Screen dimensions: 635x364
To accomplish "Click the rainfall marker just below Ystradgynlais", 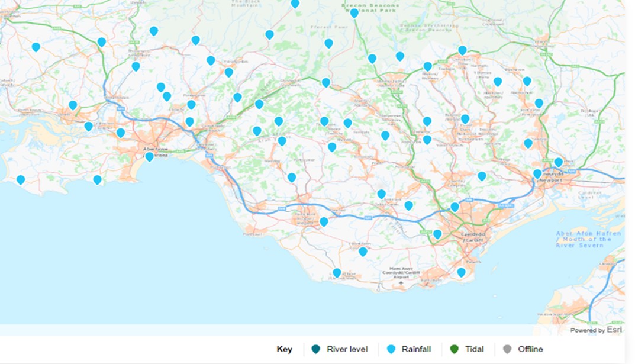I will tap(229, 72).
